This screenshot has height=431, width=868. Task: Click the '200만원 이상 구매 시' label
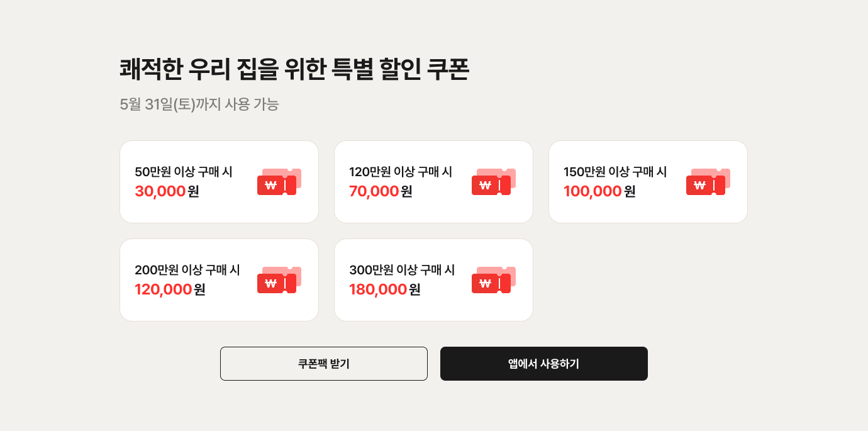click(x=187, y=270)
